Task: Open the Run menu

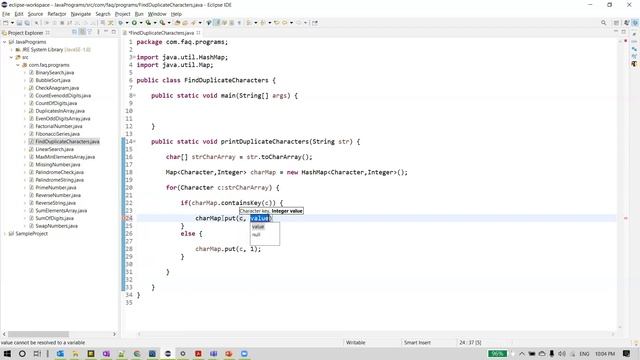Action: [x=139, y=14]
